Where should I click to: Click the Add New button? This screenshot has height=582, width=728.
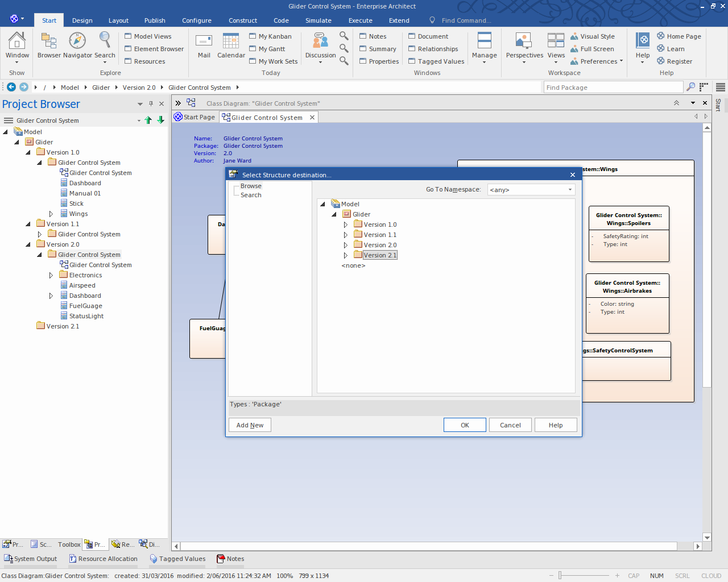pos(250,425)
